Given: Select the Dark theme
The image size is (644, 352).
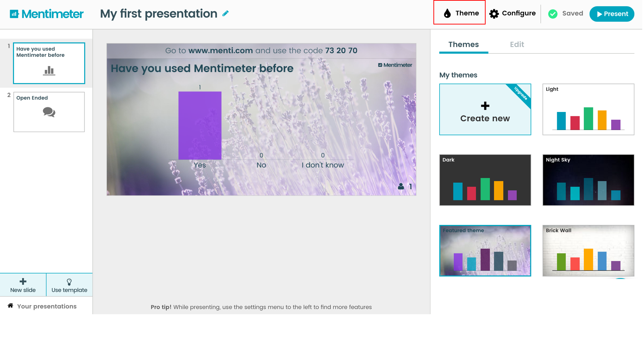Looking at the screenshot, I should tap(485, 180).
